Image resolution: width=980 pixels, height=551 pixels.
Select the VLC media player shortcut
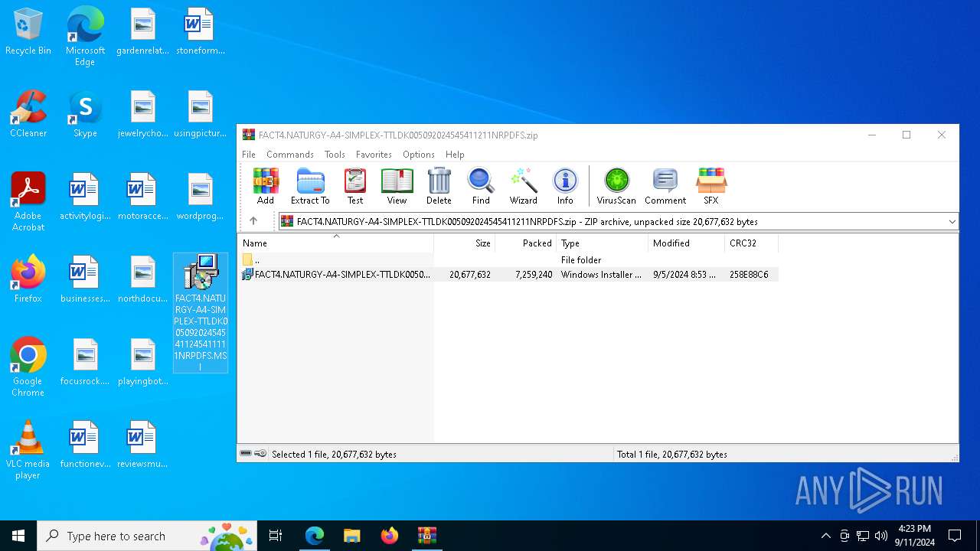click(x=28, y=450)
